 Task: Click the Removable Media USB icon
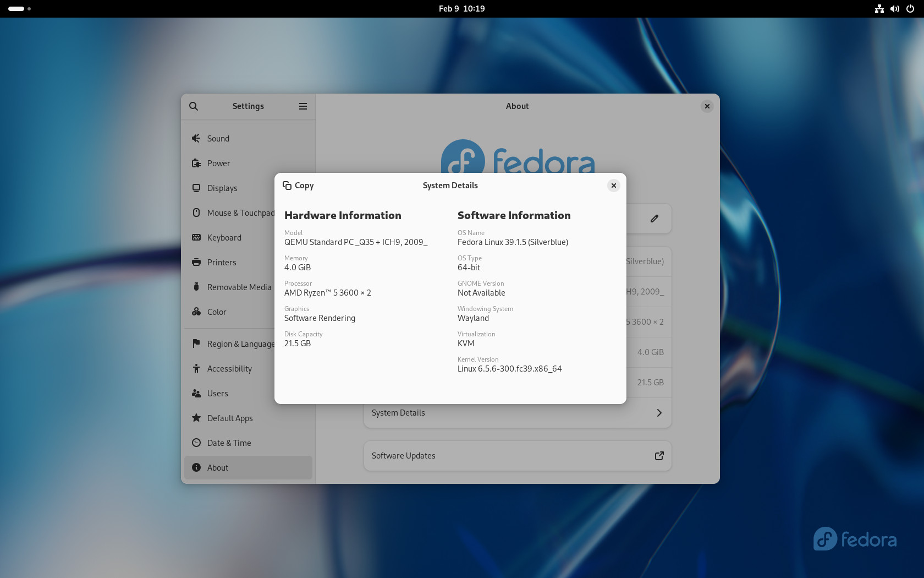[x=196, y=287]
